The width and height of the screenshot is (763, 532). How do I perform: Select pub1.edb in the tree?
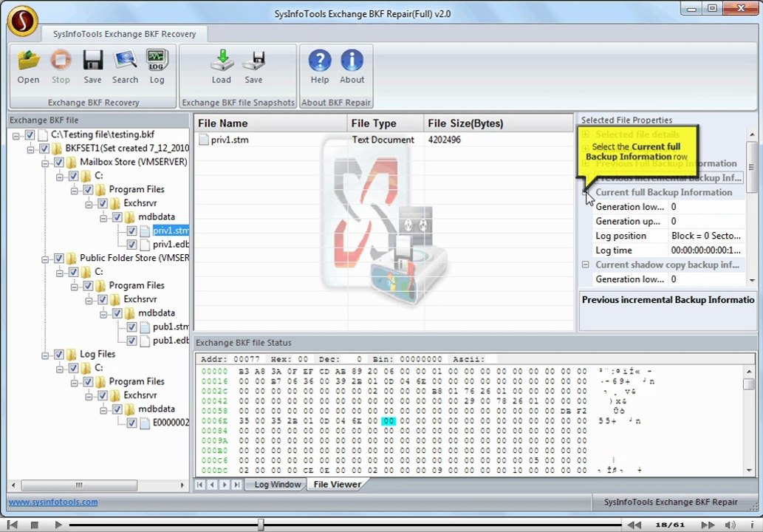point(171,341)
